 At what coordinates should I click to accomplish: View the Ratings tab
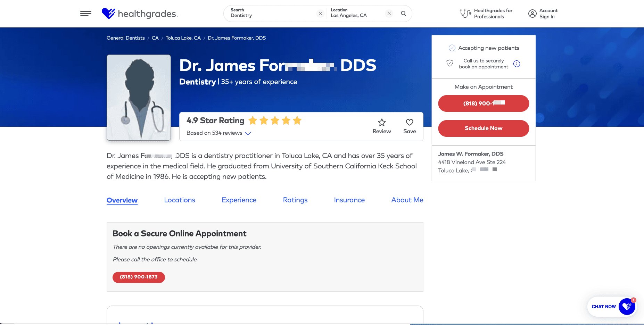[295, 200]
